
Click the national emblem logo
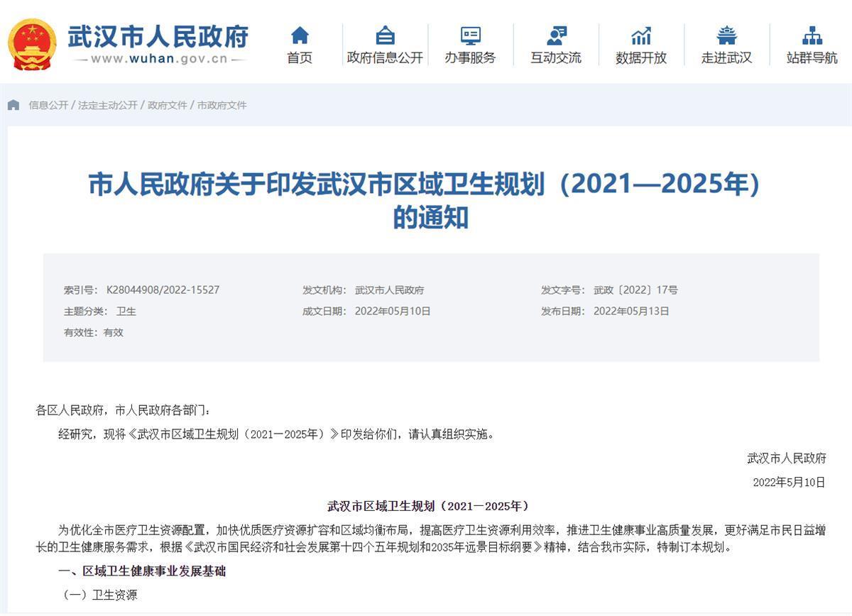pos(32,44)
